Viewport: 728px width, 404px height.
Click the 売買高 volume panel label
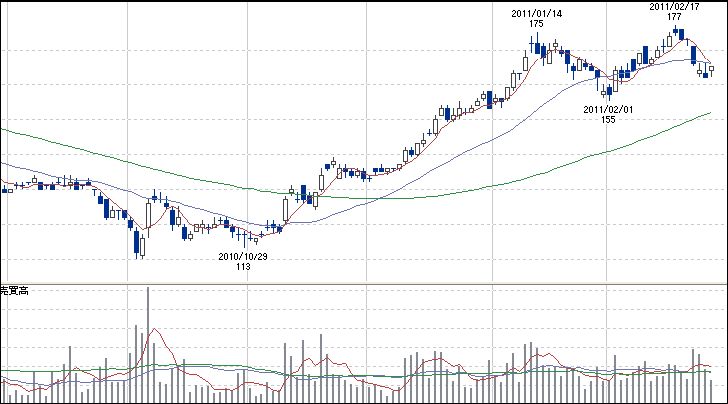(16, 290)
